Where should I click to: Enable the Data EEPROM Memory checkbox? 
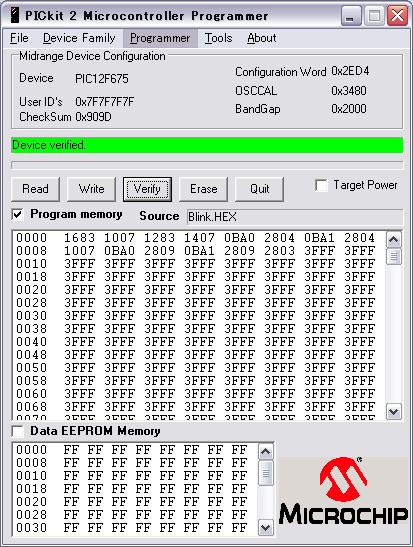17,431
